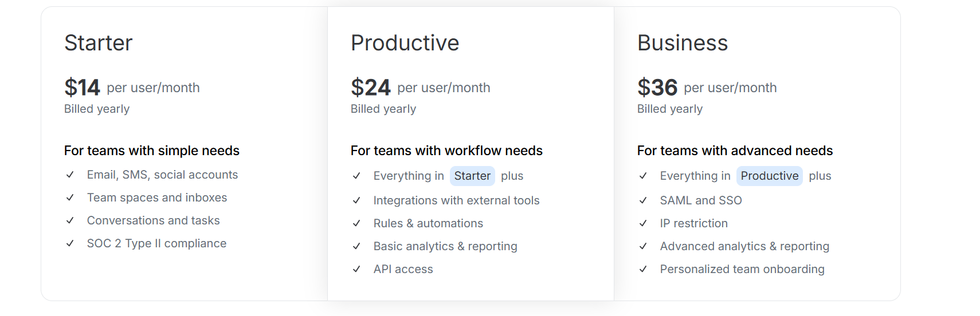Click checkmark next to SAML and SSO
Image resolution: width=980 pixels, height=316 pixels.
click(x=643, y=200)
